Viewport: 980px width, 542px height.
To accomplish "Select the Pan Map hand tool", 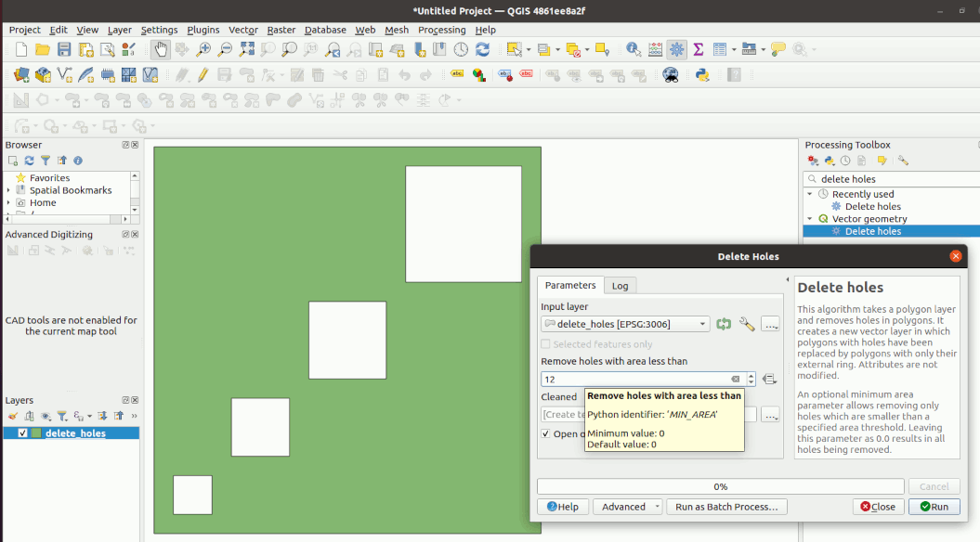I will coord(161,49).
